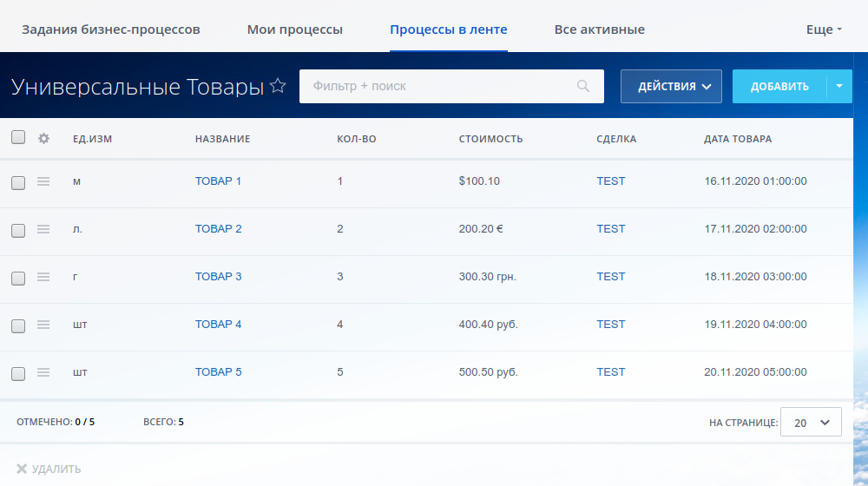868x486 pixels.
Task: Check the box for ТОВАР 1 row
Action: pos(18,182)
